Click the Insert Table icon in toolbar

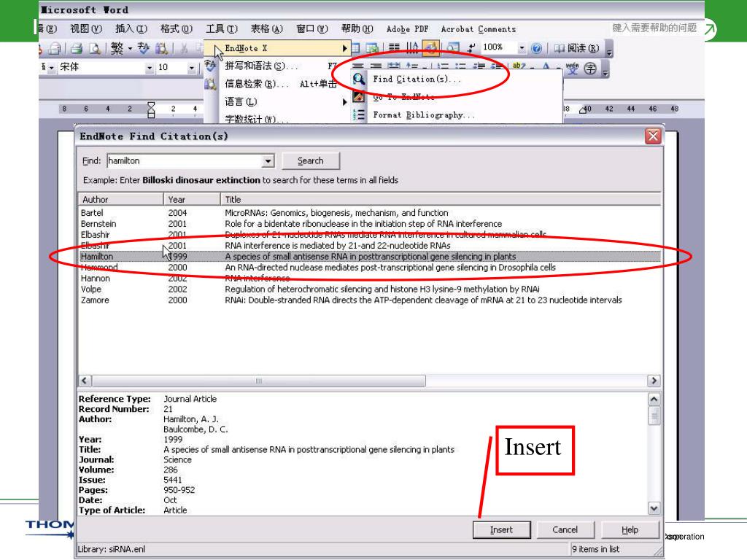[356, 47]
